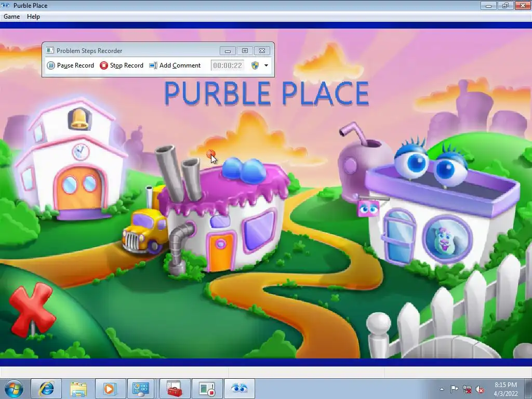The image size is (532, 399).
Task: Expand the recorder help dropdown arrow
Action: click(x=267, y=65)
